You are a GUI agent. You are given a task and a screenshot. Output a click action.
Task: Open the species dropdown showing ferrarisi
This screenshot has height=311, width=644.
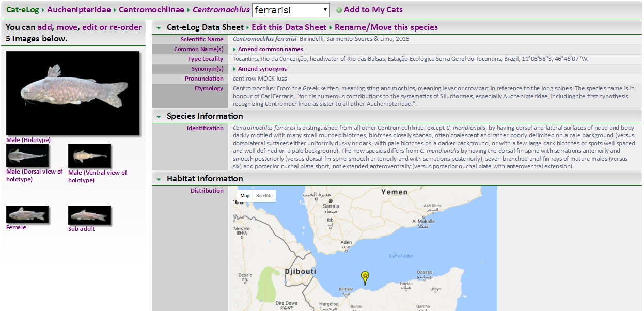point(291,10)
